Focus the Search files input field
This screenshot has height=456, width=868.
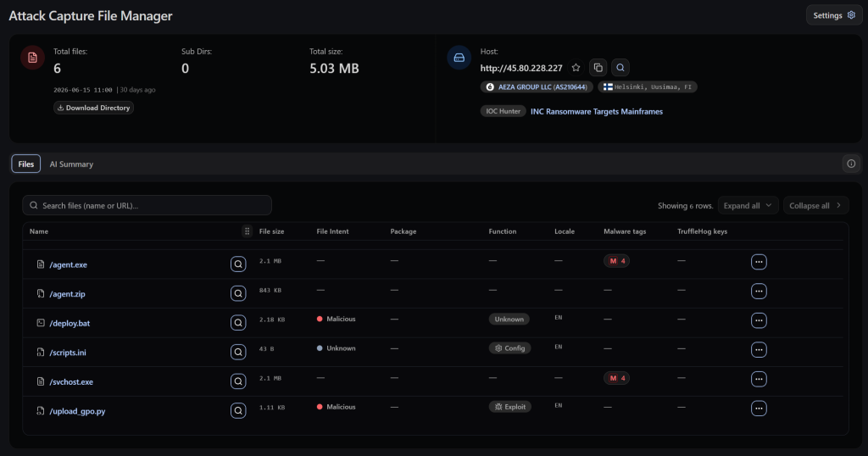147,205
